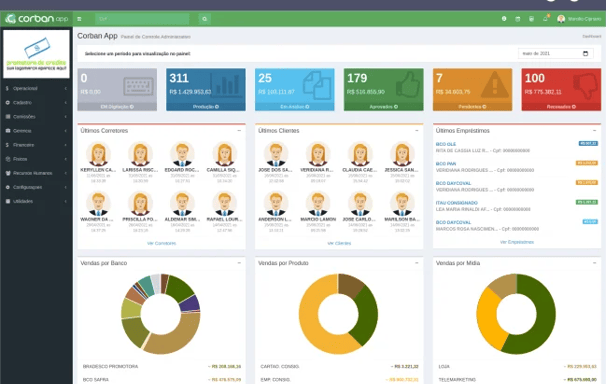Select the KERYLLEN CA... broker avatar
The width and height of the screenshot is (606, 384).
(98, 154)
